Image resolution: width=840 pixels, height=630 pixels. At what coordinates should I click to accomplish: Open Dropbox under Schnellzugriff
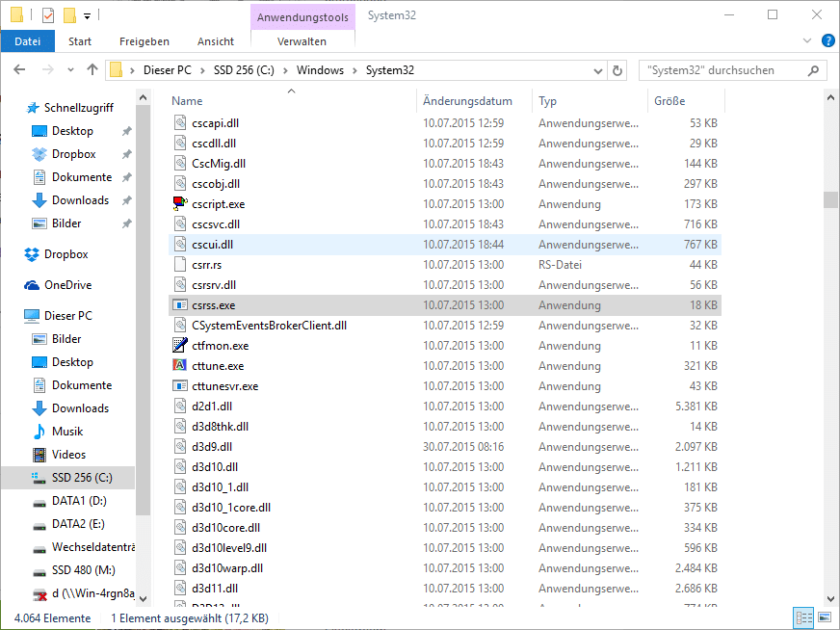[74, 154]
